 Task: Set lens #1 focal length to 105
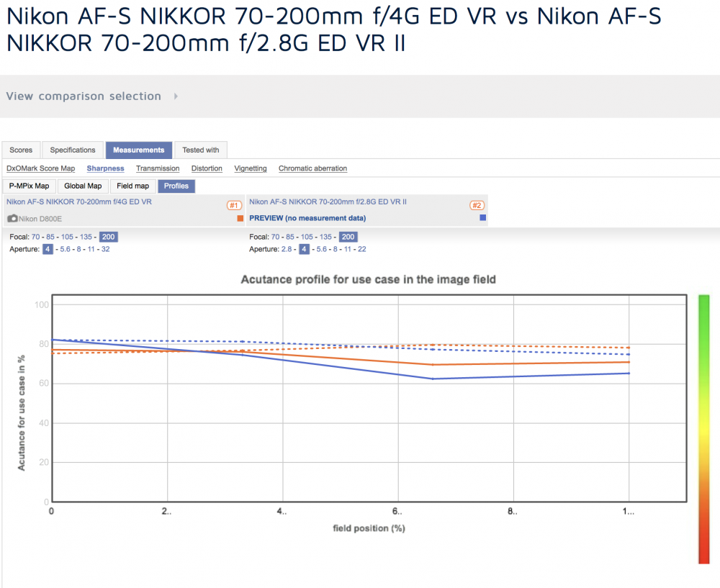click(67, 237)
